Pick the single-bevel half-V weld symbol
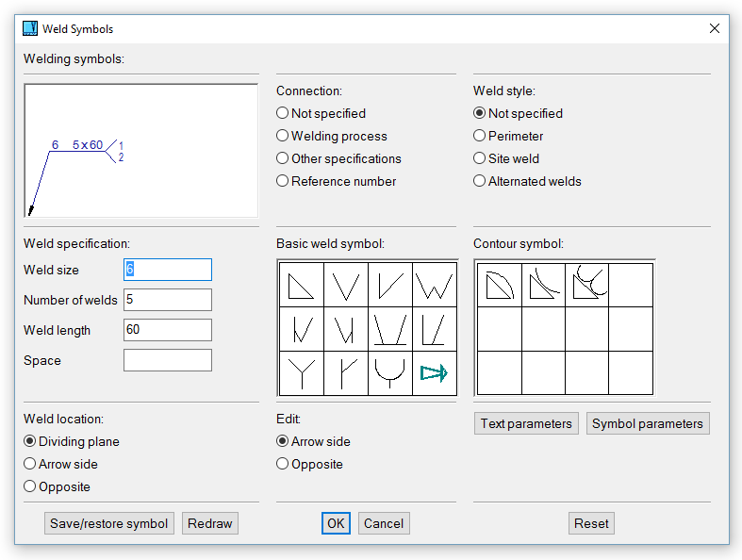742x560 pixels. pyautogui.click(x=390, y=285)
